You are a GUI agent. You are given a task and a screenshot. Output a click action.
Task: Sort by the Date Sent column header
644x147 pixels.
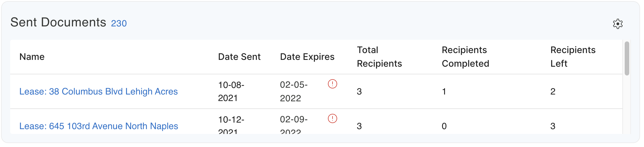pyautogui.click(x=239, y=57)
